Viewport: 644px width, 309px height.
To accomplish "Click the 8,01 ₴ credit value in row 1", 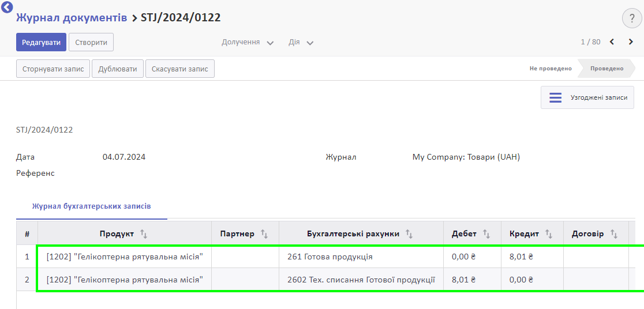I will [x=521, y=257].
